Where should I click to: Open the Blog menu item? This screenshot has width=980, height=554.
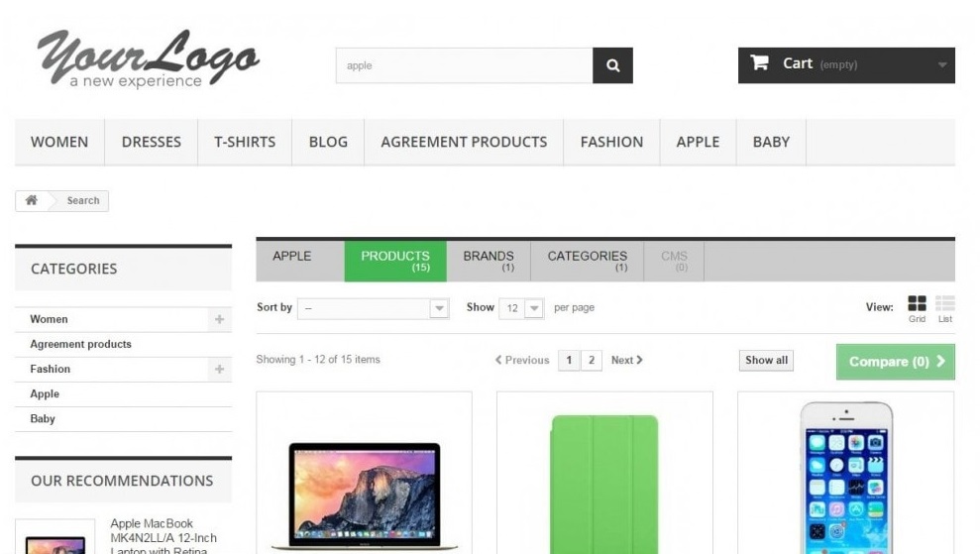pyautogui.click(x=328, y=142)
